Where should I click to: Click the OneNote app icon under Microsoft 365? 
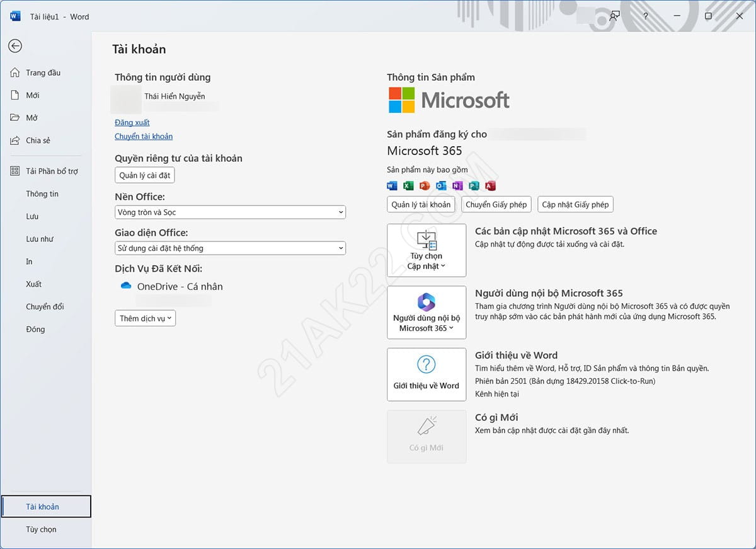(x=457, y=185)
